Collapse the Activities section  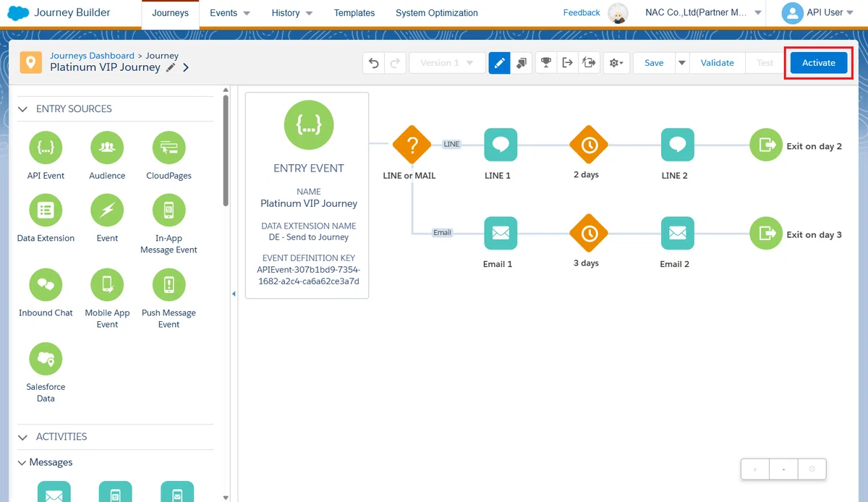click(x=23, y=437)
